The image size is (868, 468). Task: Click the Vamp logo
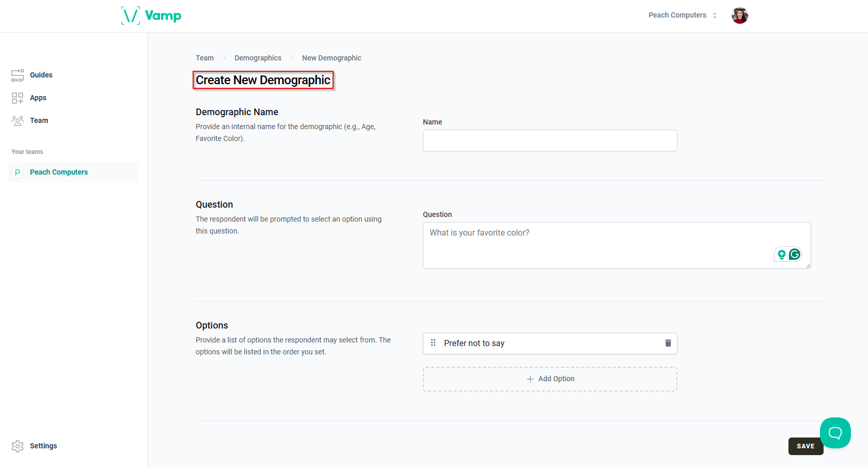pyautogui.click(x=150, y=15)
